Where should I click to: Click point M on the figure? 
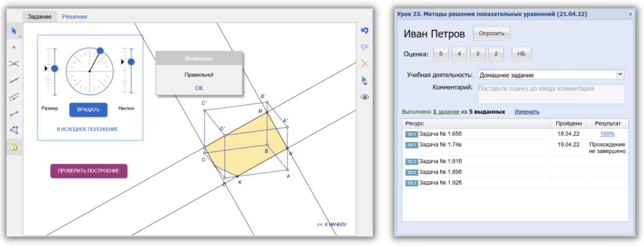pos(267,112)
